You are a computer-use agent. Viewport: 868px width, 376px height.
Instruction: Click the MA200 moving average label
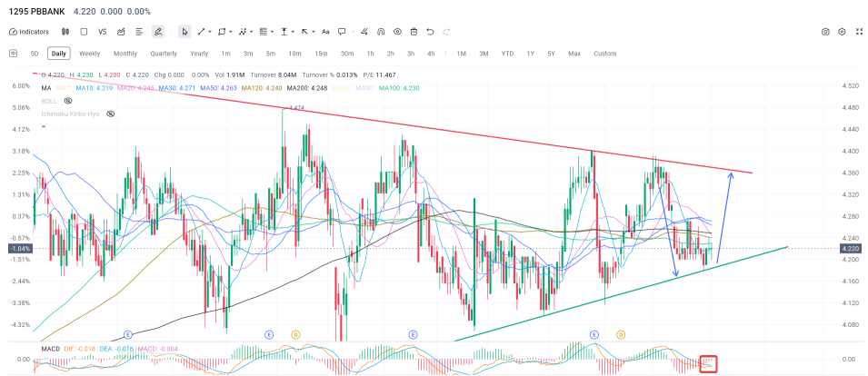(304, 88)
